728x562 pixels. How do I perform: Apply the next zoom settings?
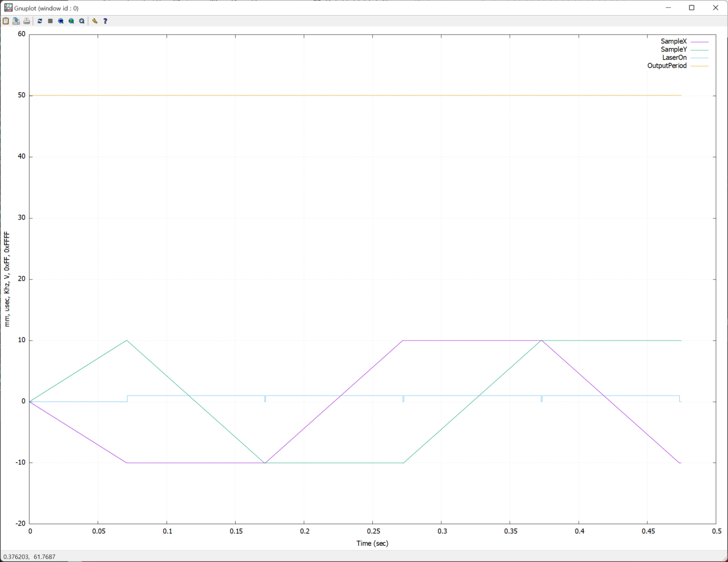click(71, 21)
